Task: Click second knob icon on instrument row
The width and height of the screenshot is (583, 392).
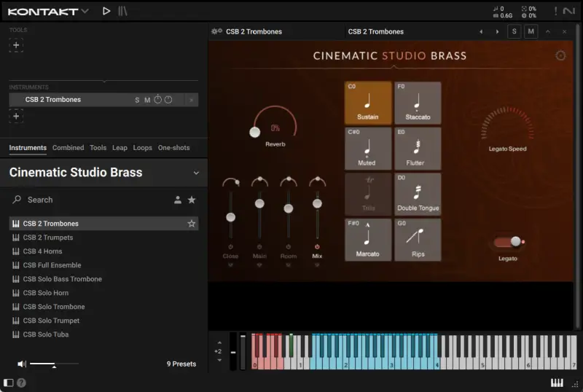Action: point(168,99)
